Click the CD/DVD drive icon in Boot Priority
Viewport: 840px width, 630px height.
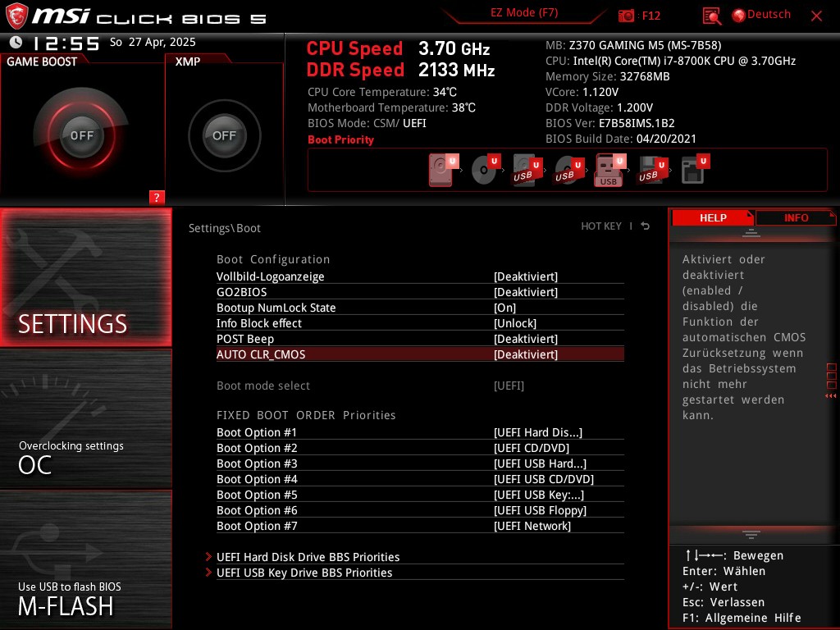(x=484, y=170)
